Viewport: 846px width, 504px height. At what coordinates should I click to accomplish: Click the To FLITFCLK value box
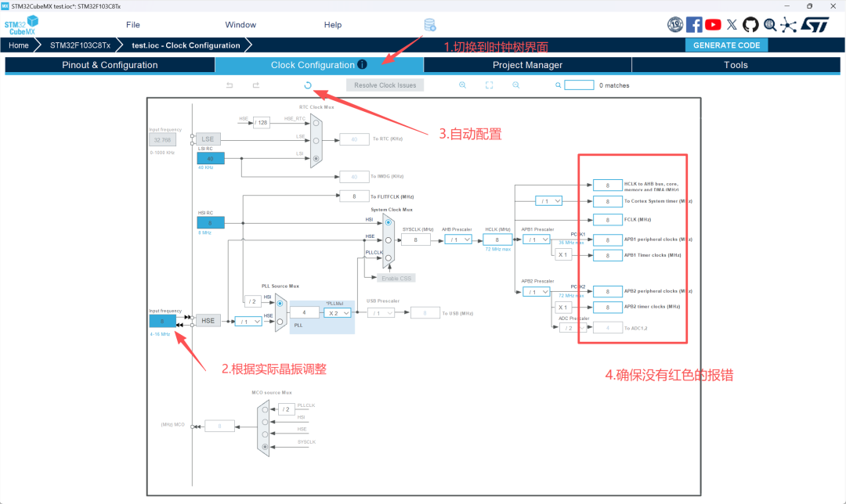tap(354, 196)
